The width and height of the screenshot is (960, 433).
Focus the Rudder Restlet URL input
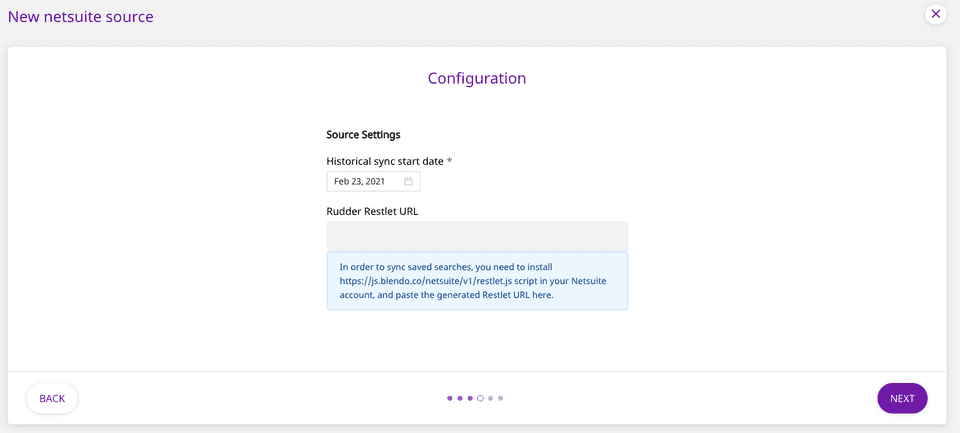tap(477, 236)
